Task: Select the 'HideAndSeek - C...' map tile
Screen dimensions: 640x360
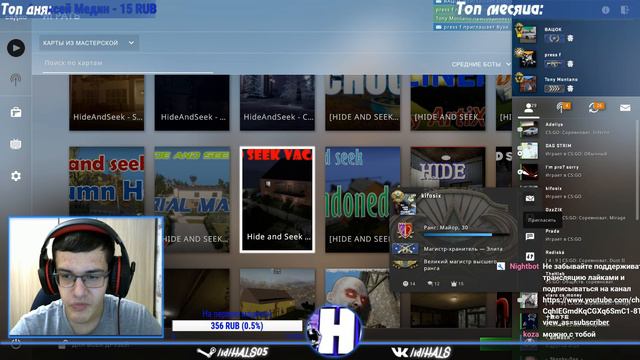Action: click(277, 103)
